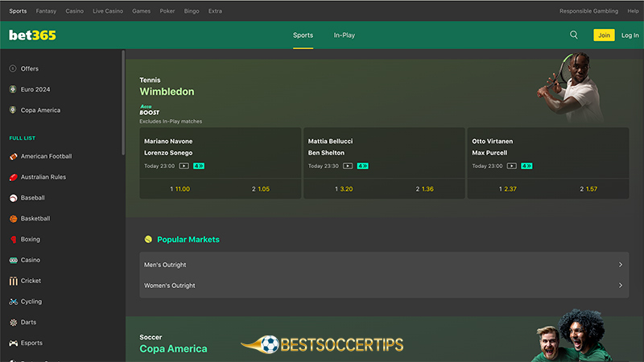The width and height of the screenshot is (644, 362).
Task: Bet on Max Purcell at 1.57
Action: coord(588,189)
